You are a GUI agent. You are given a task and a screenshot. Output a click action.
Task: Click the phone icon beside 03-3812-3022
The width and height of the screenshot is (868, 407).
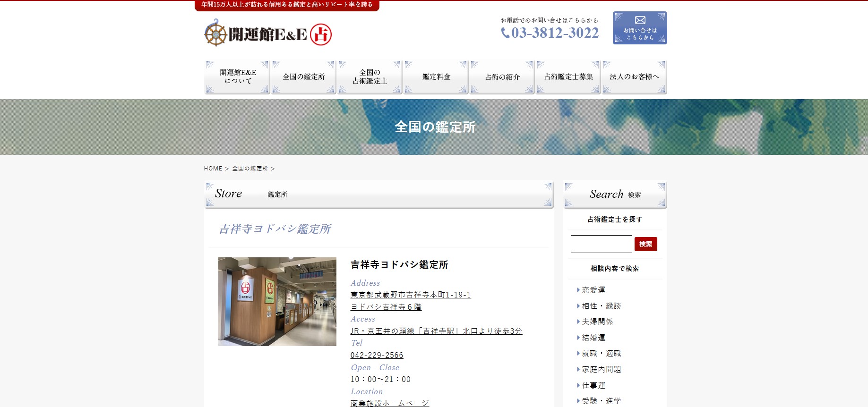click(x=505, y=33)
